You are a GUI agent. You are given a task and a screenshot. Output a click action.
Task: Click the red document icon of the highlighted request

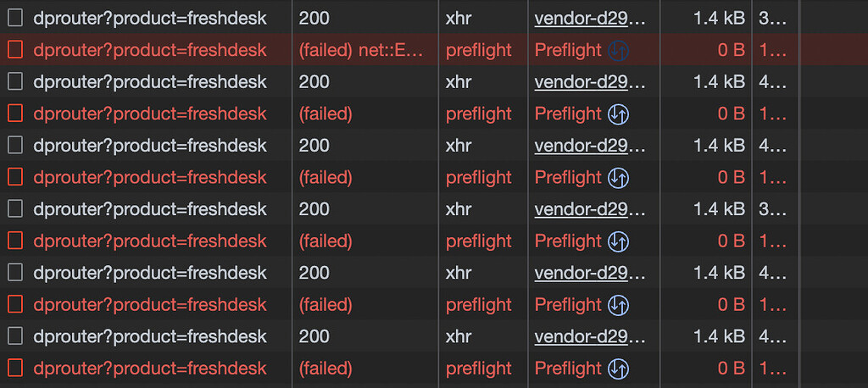(x=15, y=50)
